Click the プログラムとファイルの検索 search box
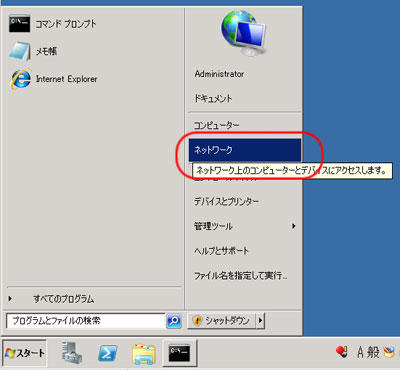 [x=86, y=321]
